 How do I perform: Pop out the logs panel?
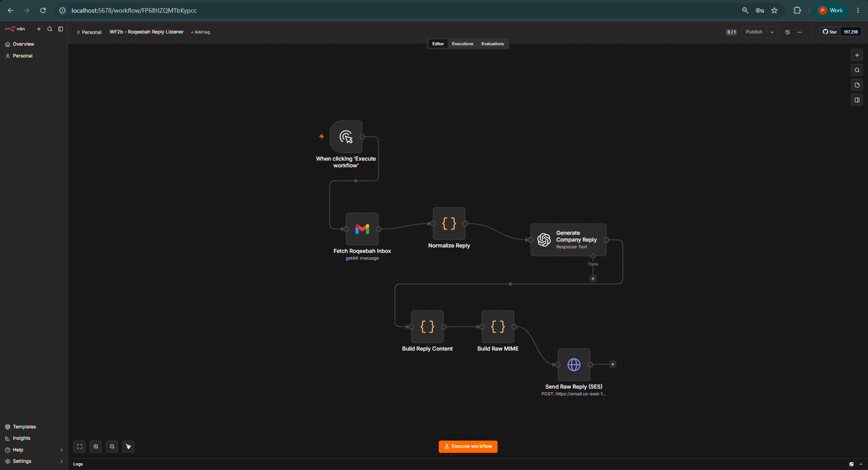pos(851,464)
